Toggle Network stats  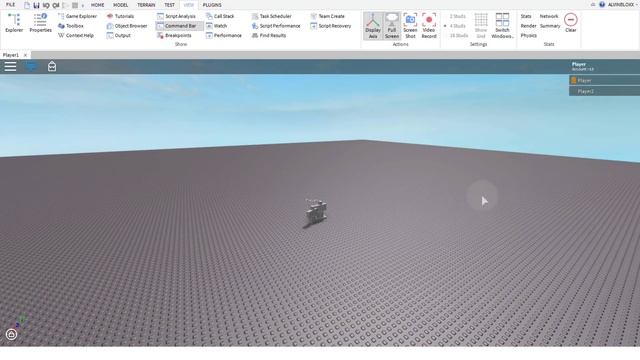(x=549, y=16)
